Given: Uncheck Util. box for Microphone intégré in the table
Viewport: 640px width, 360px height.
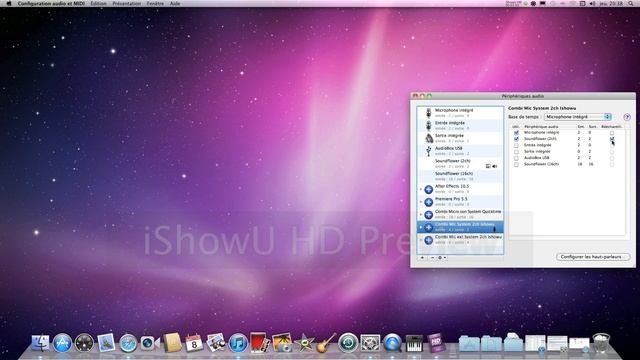Looking at the screenshot, I should tap(516, 133).
